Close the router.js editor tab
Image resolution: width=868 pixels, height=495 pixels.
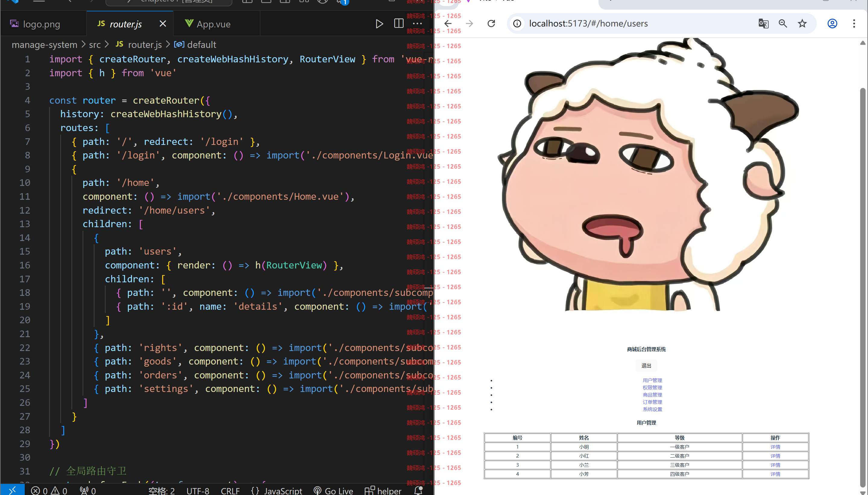pyautogui.click(x=163, y=24)
